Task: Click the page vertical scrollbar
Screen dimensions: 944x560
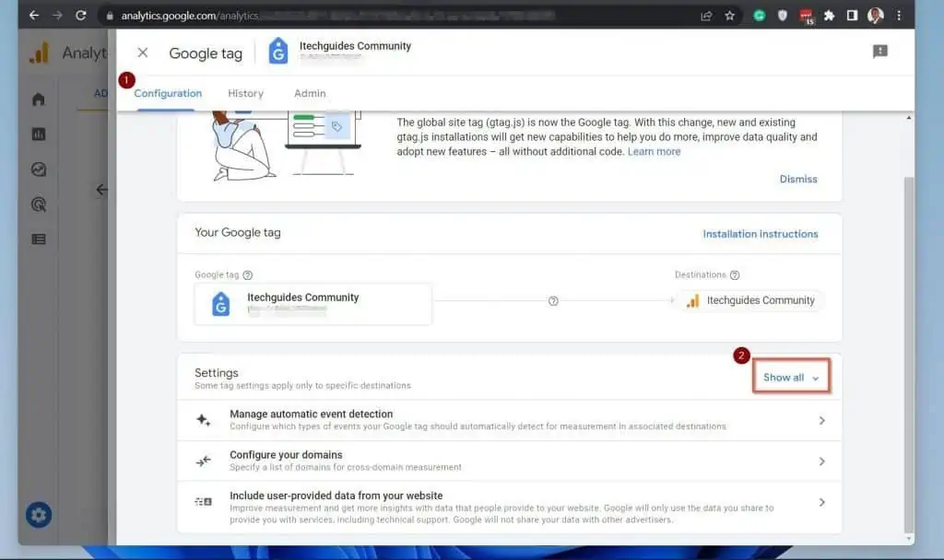Action: pos(909,350)
